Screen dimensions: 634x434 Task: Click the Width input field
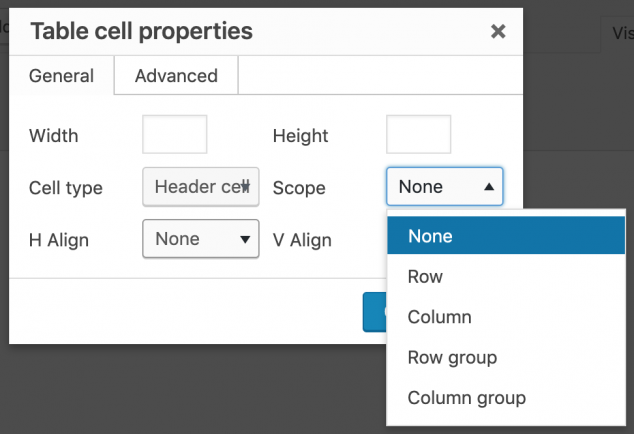[175, 135]
